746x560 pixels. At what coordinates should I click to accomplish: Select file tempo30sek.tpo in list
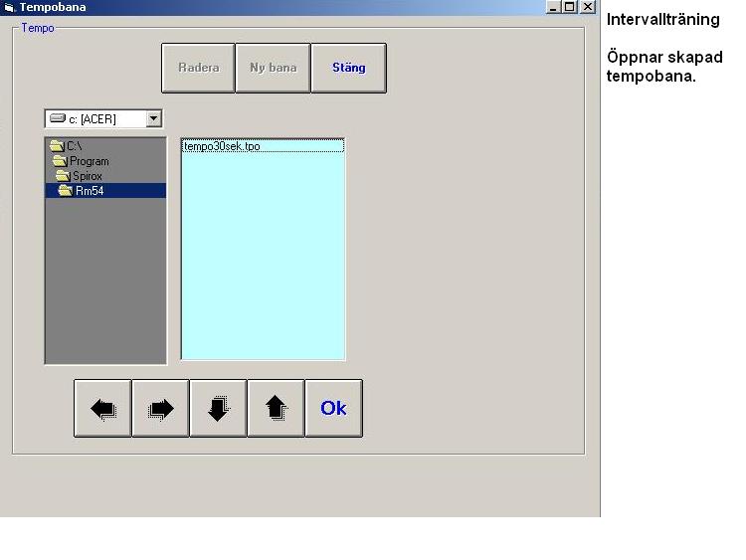pos(263,146)
